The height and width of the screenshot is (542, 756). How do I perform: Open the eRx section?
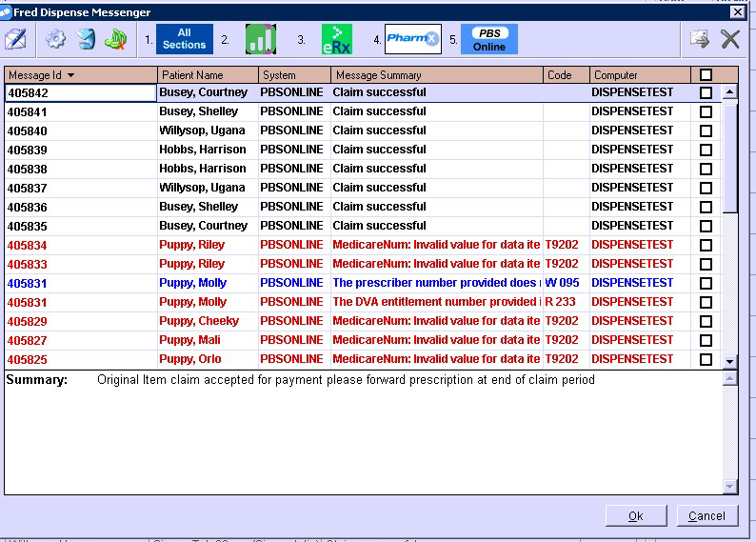[336, 39]
